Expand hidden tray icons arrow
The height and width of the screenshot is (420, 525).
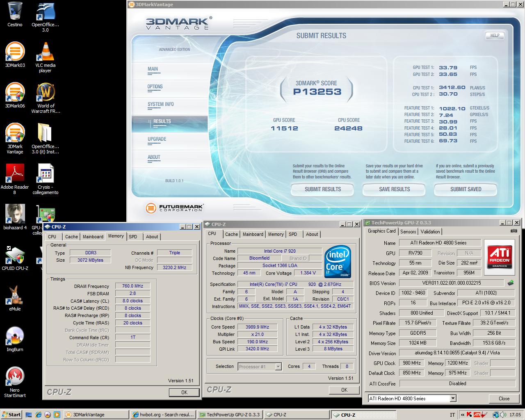463,415
